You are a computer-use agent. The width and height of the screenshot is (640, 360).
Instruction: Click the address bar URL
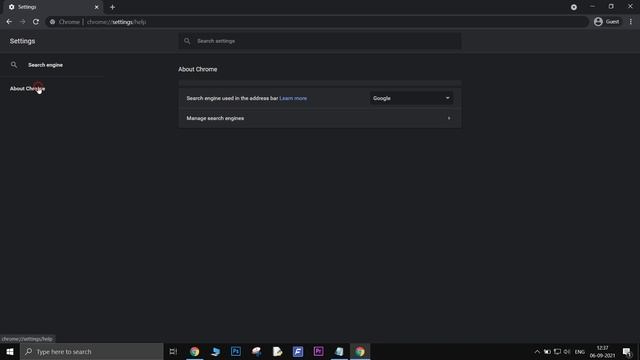[x=116, y=22]
